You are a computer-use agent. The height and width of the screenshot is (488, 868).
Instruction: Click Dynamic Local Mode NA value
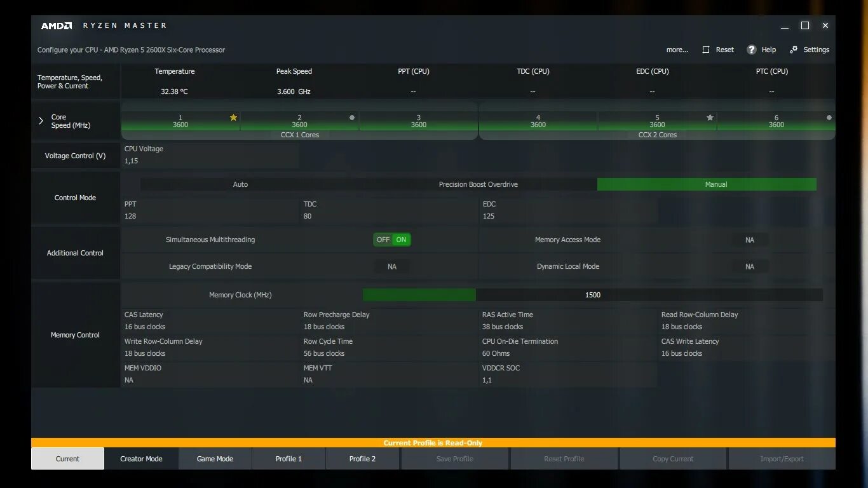point(750,266)
